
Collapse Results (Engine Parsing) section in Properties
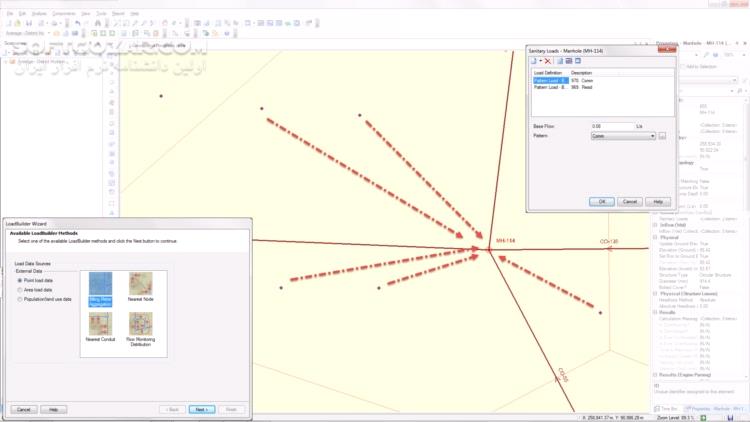point(655,375)
